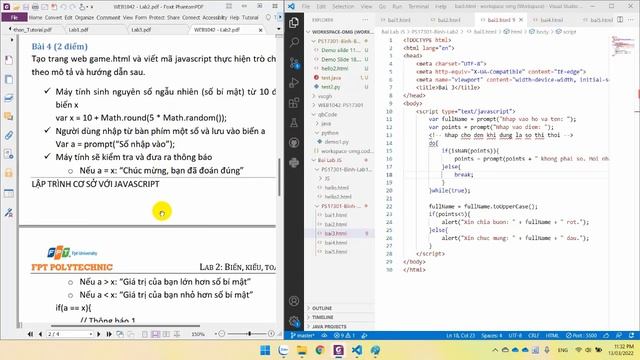Open Chrome from the taskbar

(x=320, y=350)
